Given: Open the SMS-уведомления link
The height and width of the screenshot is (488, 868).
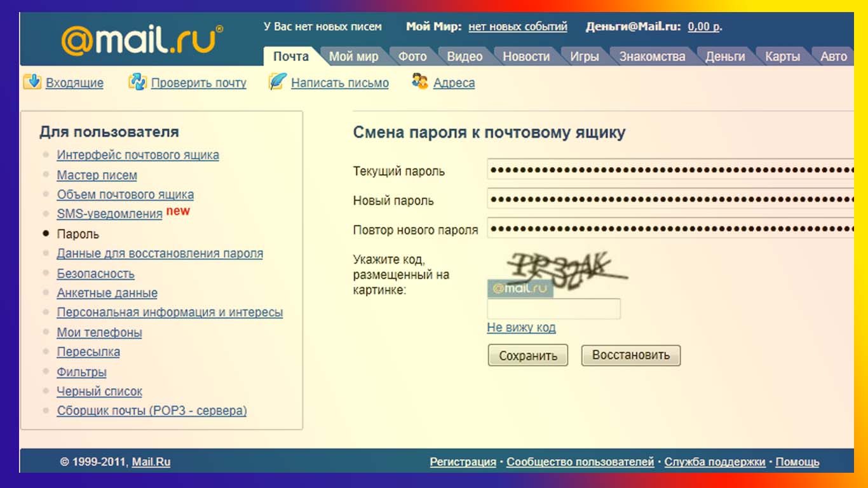Looking at the screenshot, I should pos(109,214).
